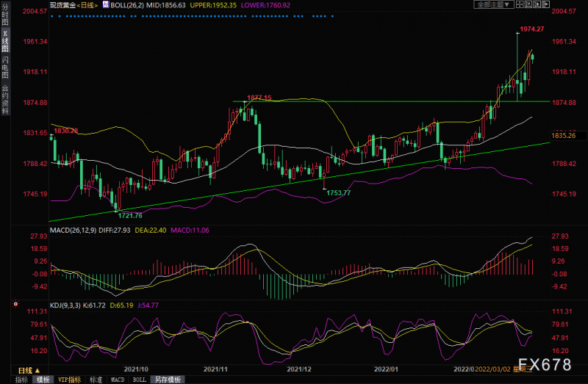Select the 指标 bottom tab
This screenshot has width=588, height=384.
click(x=21, y=380)
